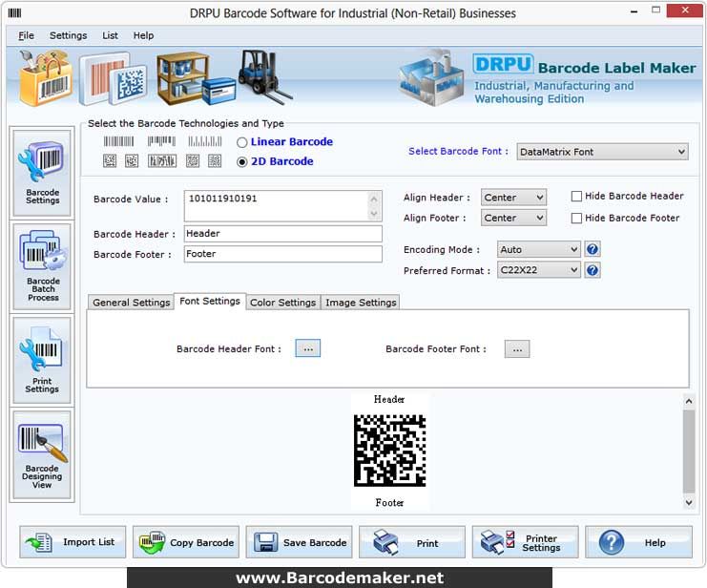Screen dimensions: 707x588
Task: Select the Linear Barcode radio button
Action: (x=242, y=142)
